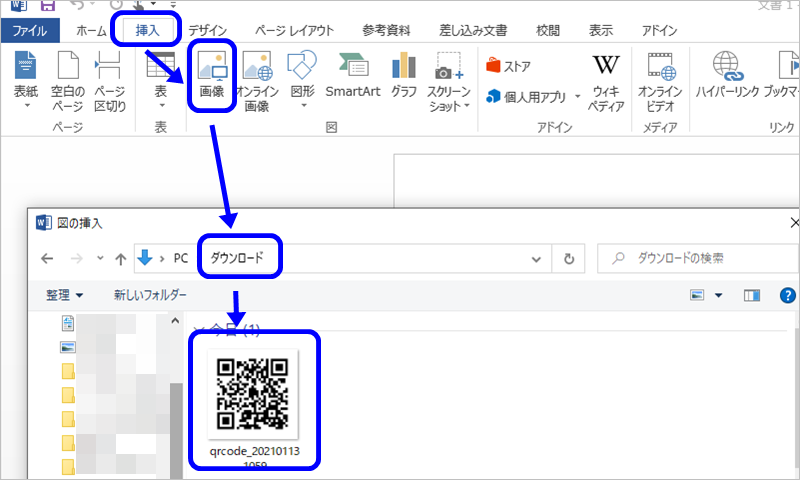Switch to the 校閲 tab
The width and height of the screenshot is (800, 480).
pos(548,31)
